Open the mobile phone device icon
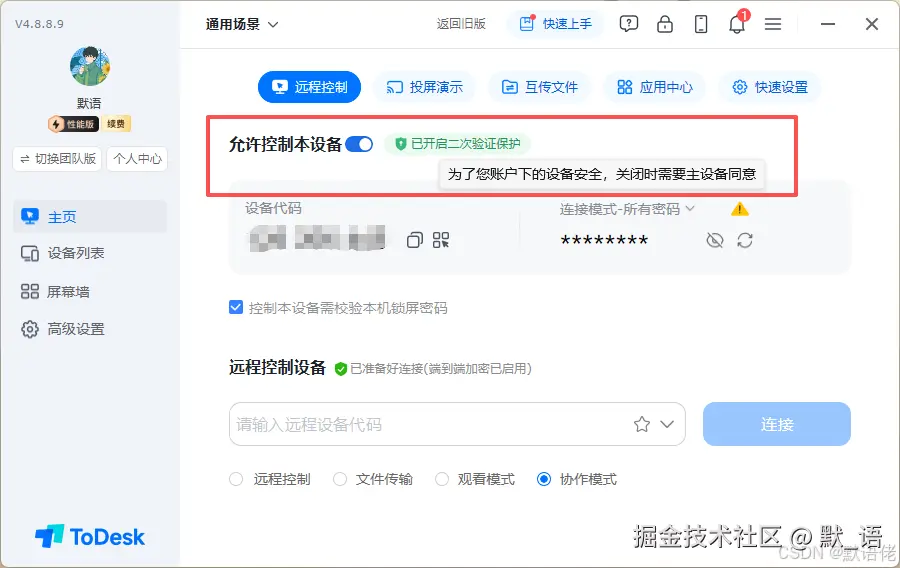 click(x=701, y=24)
